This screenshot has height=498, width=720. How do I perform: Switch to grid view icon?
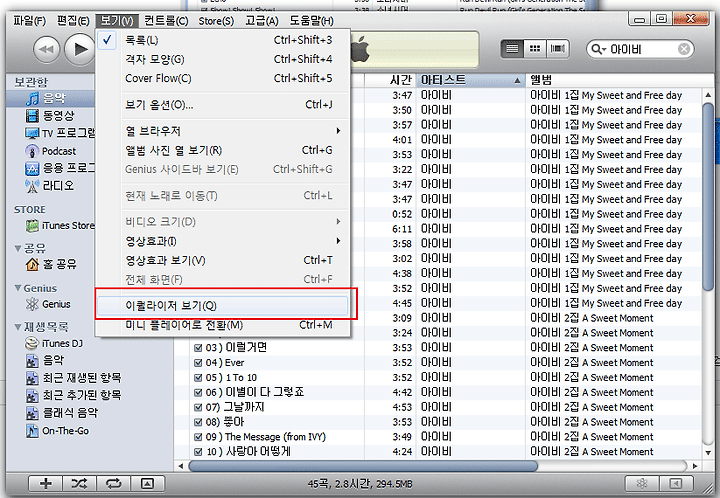(535, 49)
